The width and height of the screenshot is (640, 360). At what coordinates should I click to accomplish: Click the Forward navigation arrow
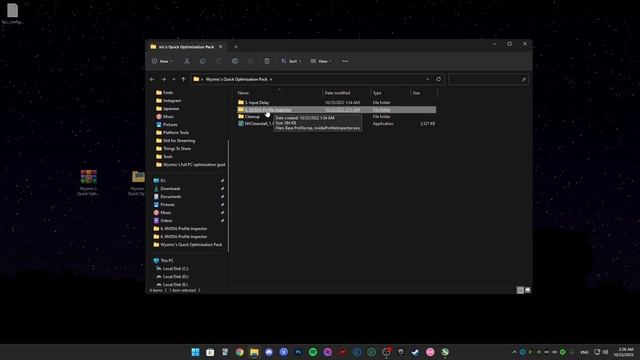coord(164,79)
